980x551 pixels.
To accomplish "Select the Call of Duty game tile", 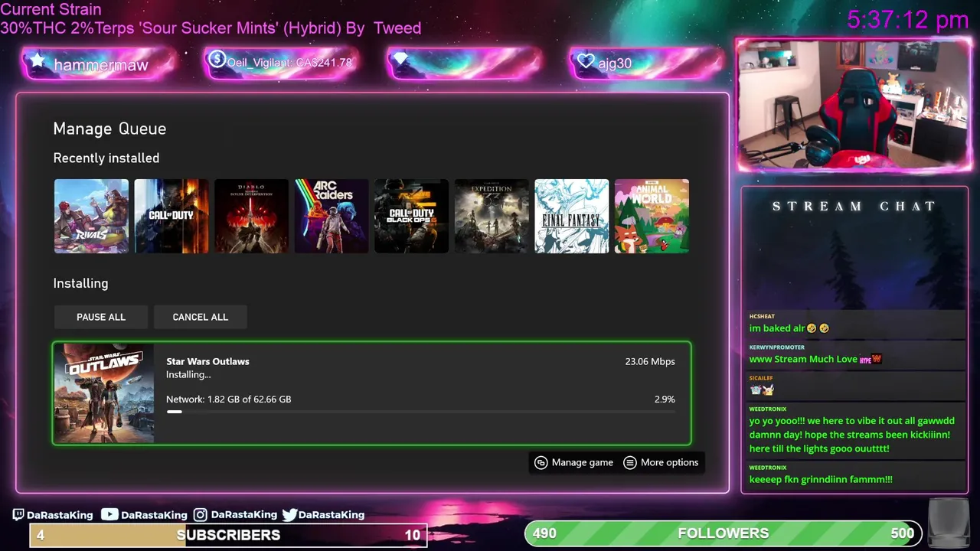I will coord(171,216).
